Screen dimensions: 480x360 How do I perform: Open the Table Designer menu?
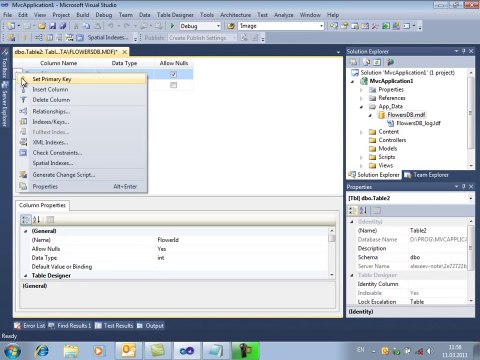pos(175,15)
